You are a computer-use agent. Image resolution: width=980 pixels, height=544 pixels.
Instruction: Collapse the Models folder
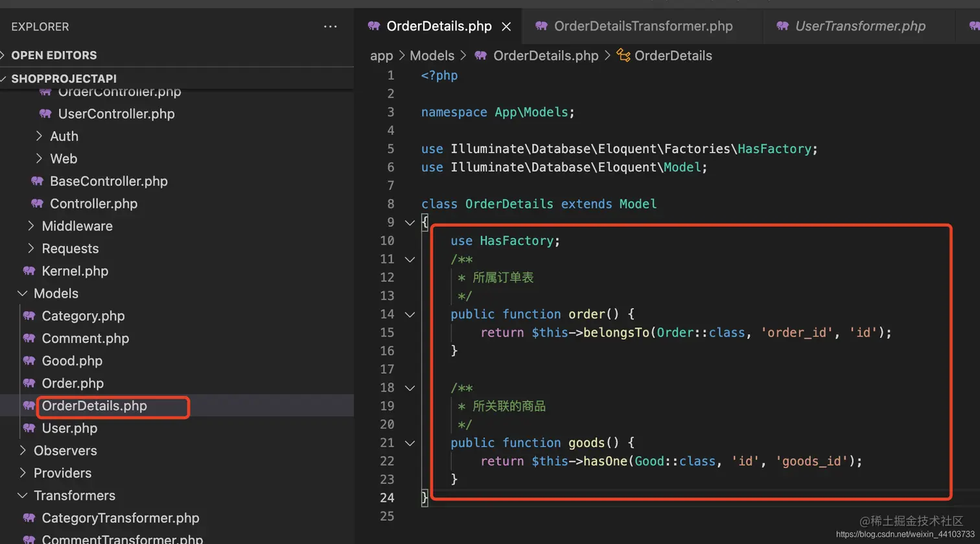pos(56,294)
